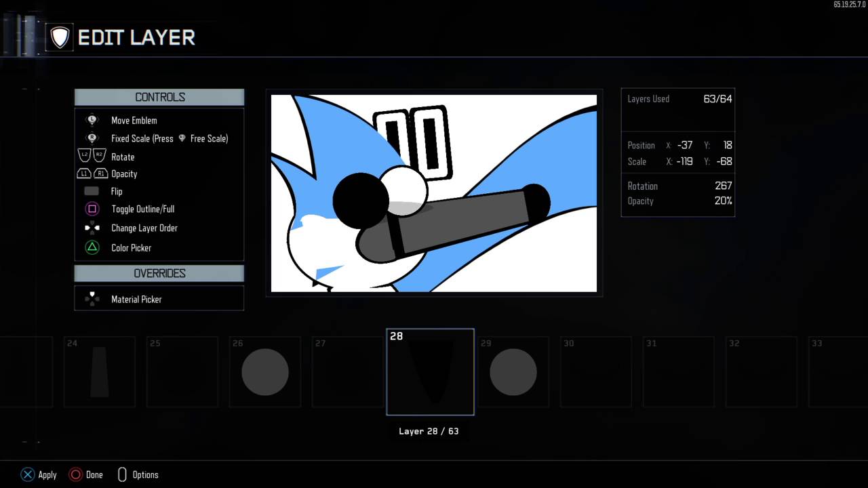This screenshot has width=868, height=488.
Task: Click the Toggle Outline/Full text
Action: (x=142, y=209)
